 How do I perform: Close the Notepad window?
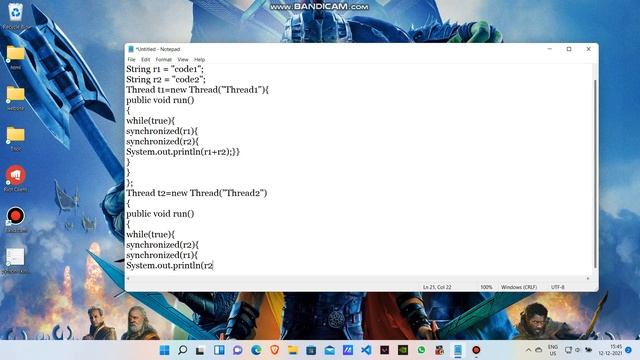coord(589,49)
